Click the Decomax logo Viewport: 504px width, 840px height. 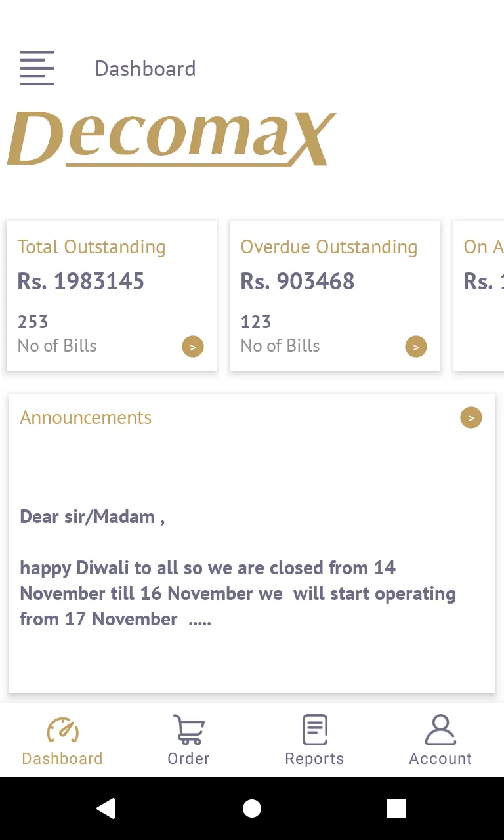point(171,139)
